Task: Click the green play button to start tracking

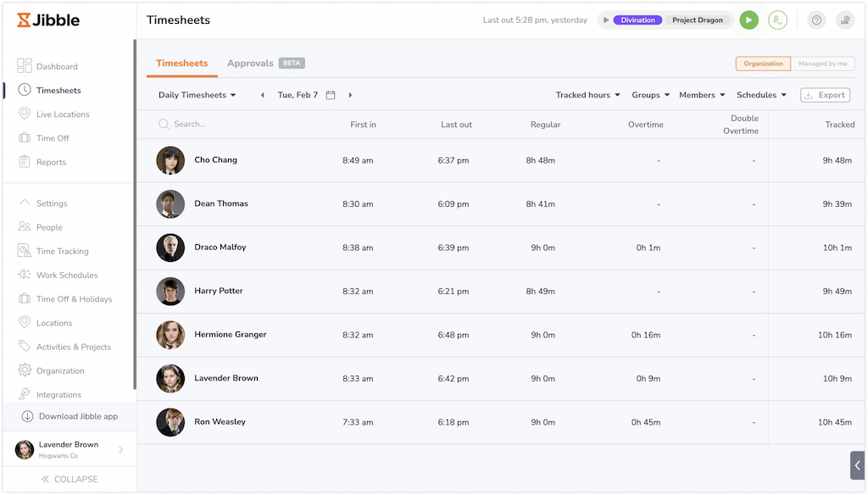Action: (x=748, y=19)
